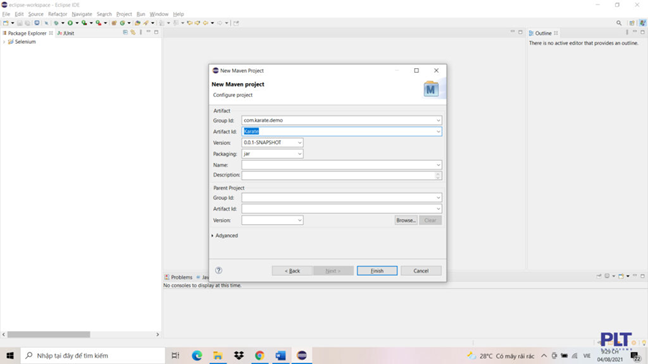Click Link with Editor icon in Package Explorer
Screen dimensions: 648x364
(x=133, y=32)
